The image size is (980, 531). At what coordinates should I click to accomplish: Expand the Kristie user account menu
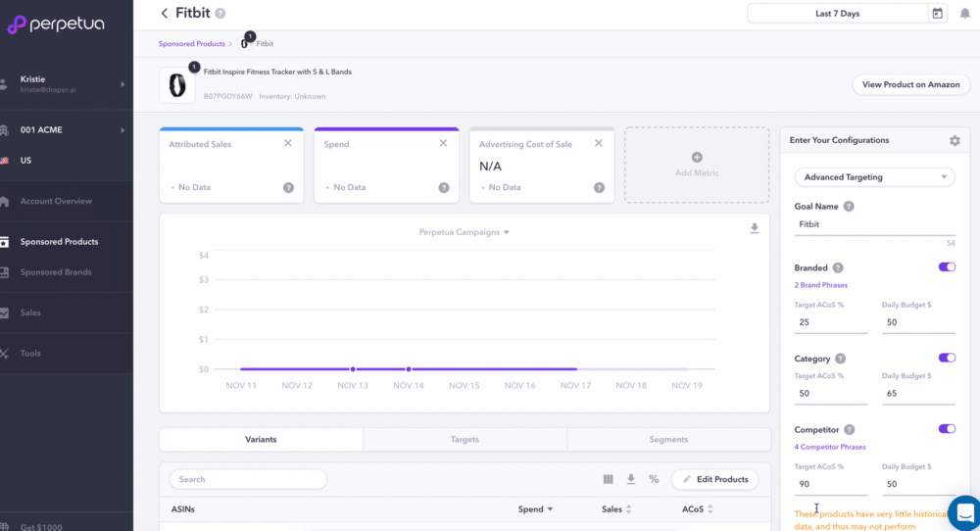tap(67, 84)
